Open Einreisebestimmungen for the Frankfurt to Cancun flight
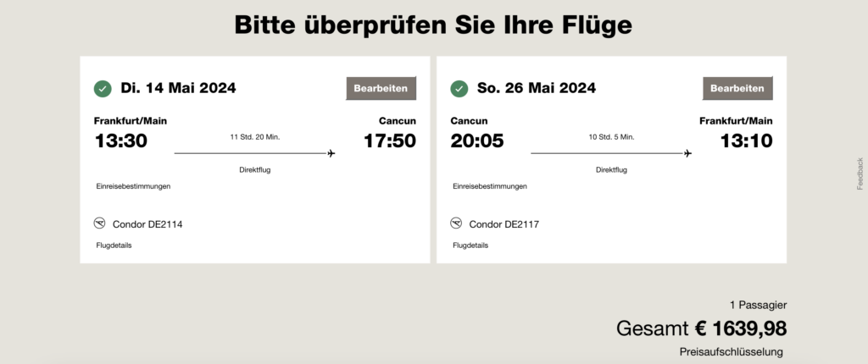Viewport: 868px width, 364px height. [132, 186]
